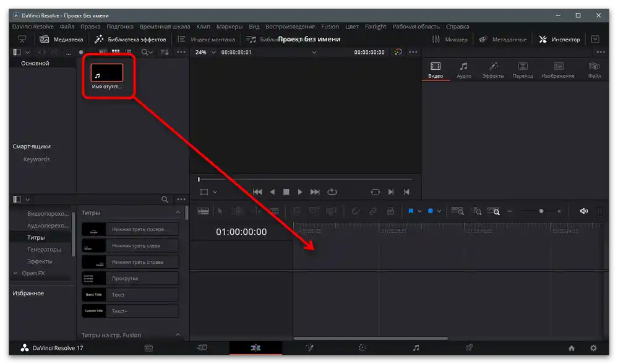The image size is (618, 364).
Task: Toggle the Библиотека эффектов panel
Action: click(131, 40)
